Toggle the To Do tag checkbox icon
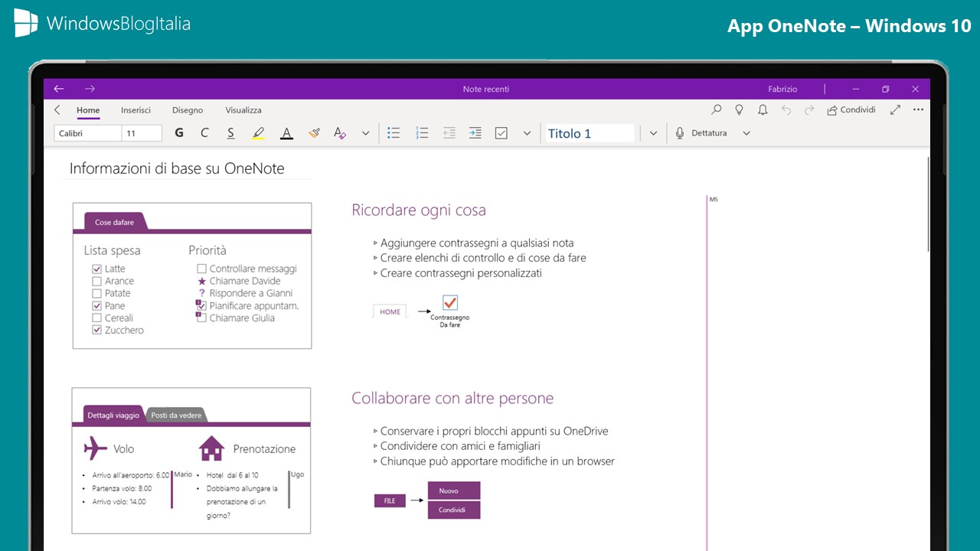The width and height of the screenshot is (980, 551). (501, 133)
